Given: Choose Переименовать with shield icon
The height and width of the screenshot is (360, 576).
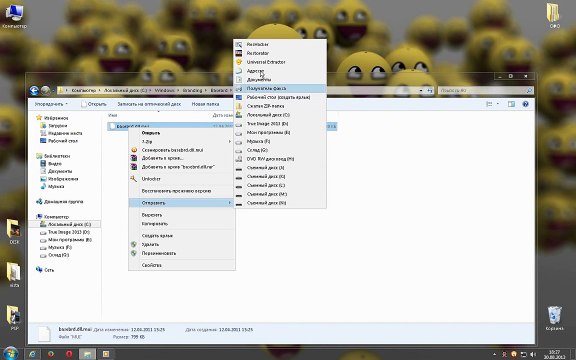Looking at the screenshot, I should click(181, 253).
